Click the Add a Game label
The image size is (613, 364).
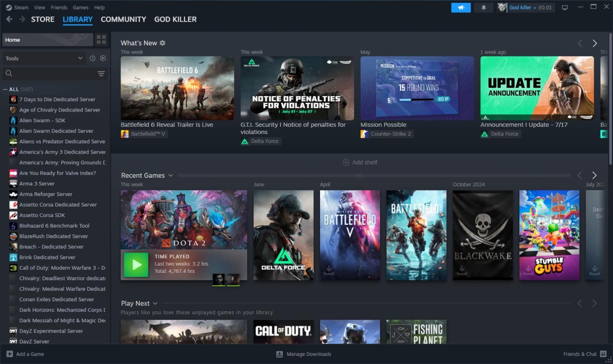(x=30, y=354)
